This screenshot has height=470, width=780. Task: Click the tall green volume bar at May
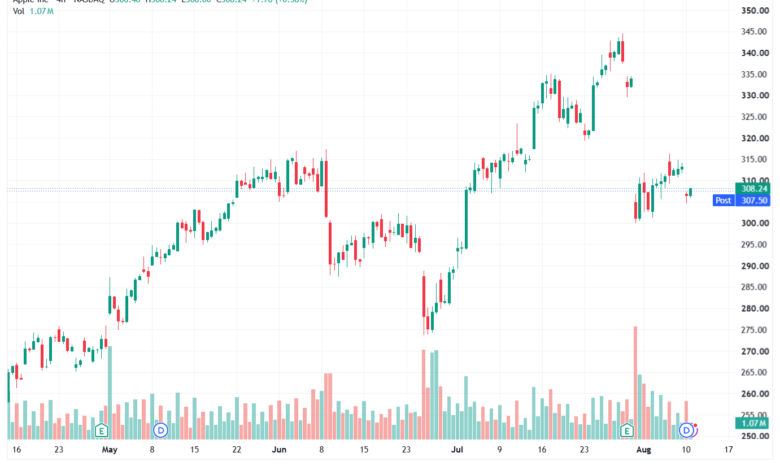click(x=110, y=392)
